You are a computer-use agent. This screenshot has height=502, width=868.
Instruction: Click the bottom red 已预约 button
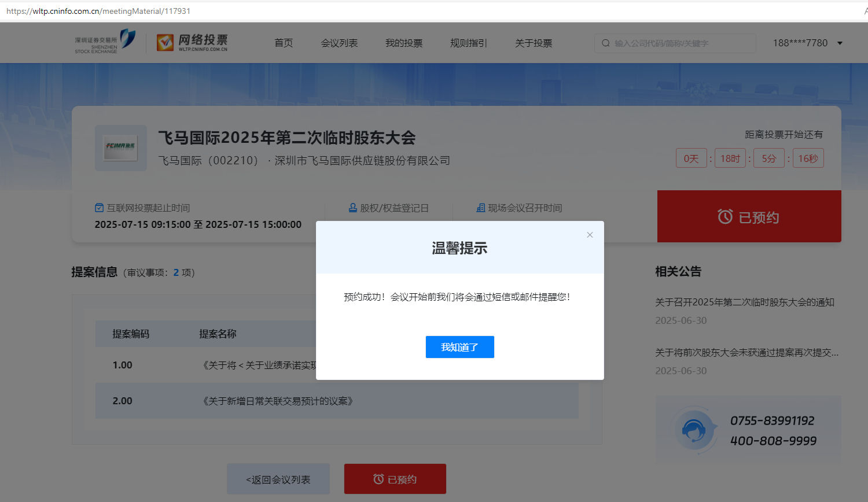pos(395,479)
